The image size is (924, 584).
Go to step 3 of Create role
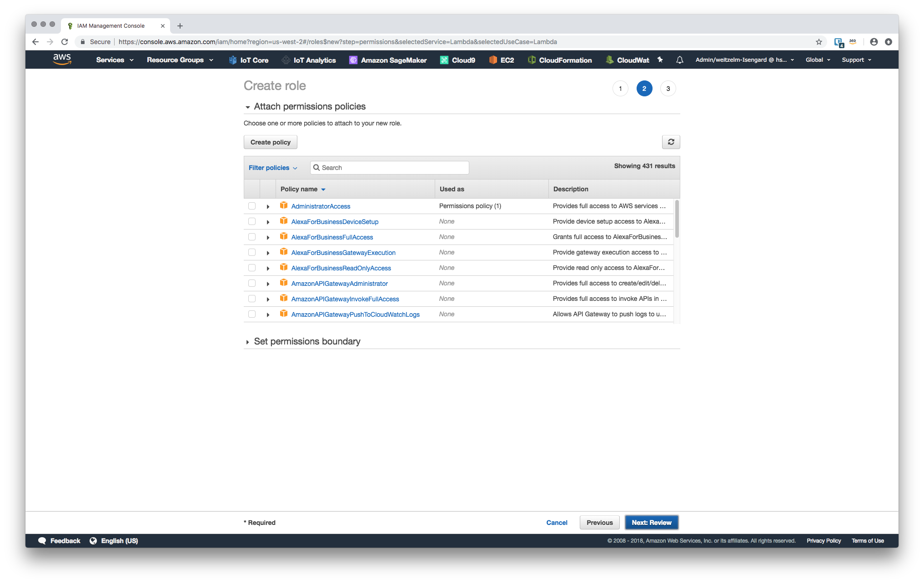pyautogui.click(x=668, y=89)
